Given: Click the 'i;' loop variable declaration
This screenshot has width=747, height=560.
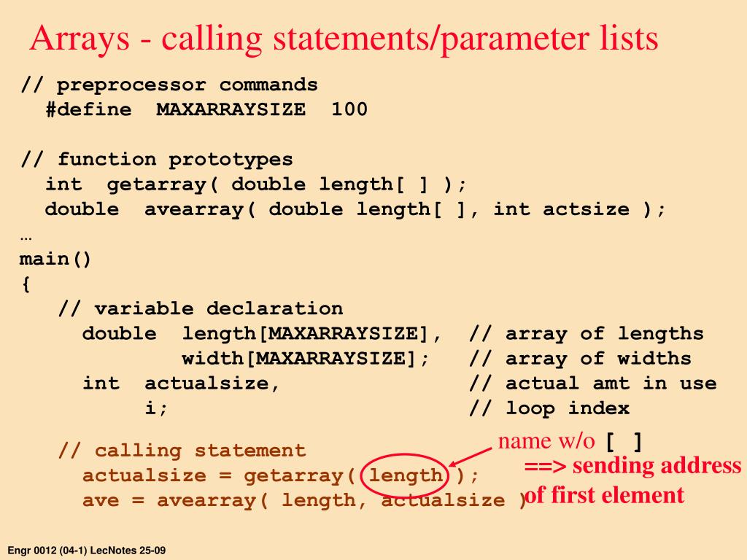Looking at the screenshot, I should pyautogui.click(x=156, y=408).
